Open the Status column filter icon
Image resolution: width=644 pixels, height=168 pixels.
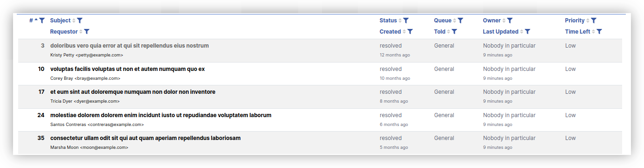406,21
